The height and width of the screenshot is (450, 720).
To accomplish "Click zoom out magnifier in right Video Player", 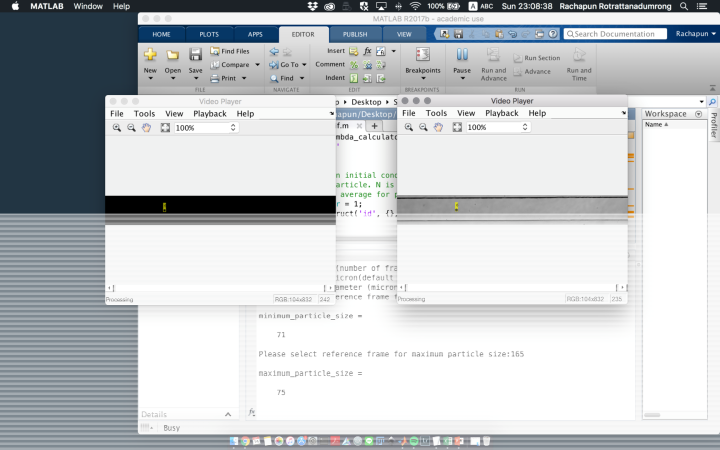I will [423, 128].
